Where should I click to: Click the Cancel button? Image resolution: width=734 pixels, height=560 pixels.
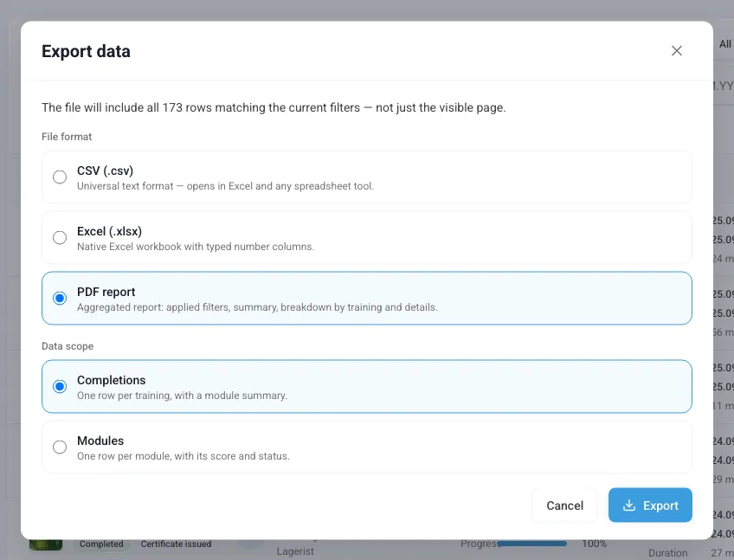pos(564,505)
